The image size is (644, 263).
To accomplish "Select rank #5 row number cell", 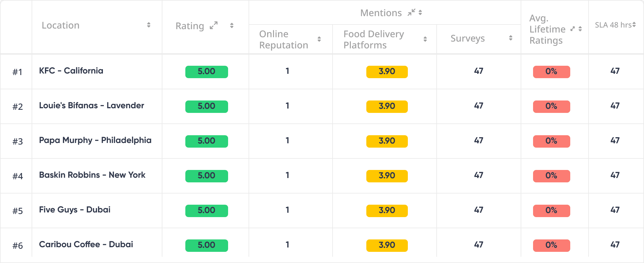I will (17, 211).
